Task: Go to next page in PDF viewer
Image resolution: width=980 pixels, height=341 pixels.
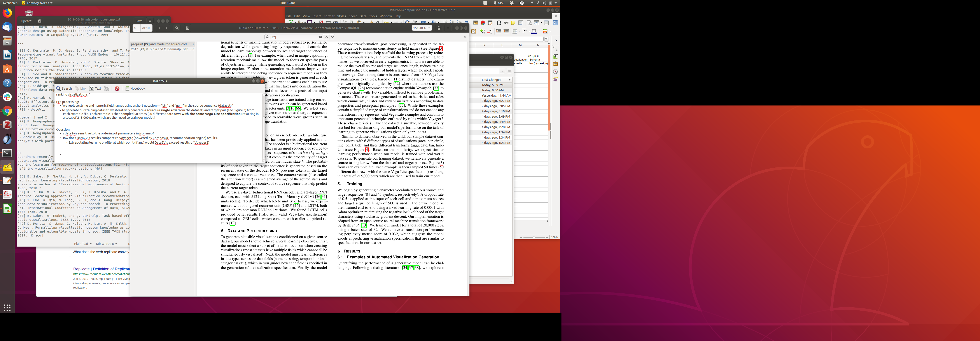Action: point(166,28)
